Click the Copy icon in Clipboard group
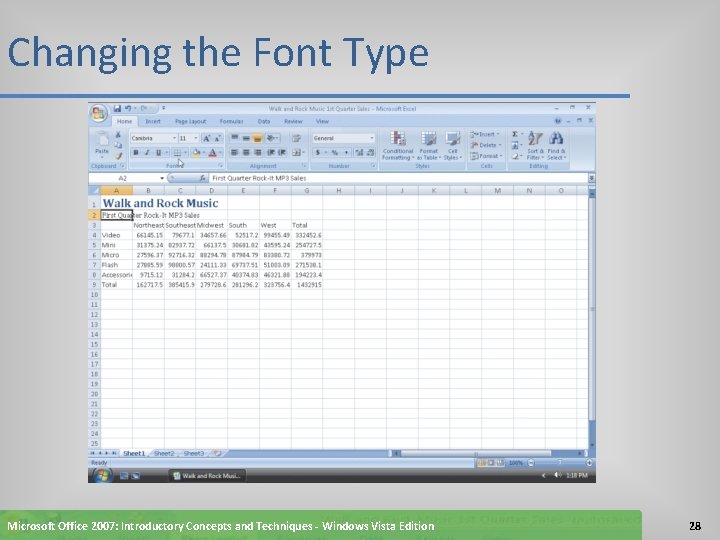The image size is (720, 540). point(118,145)
